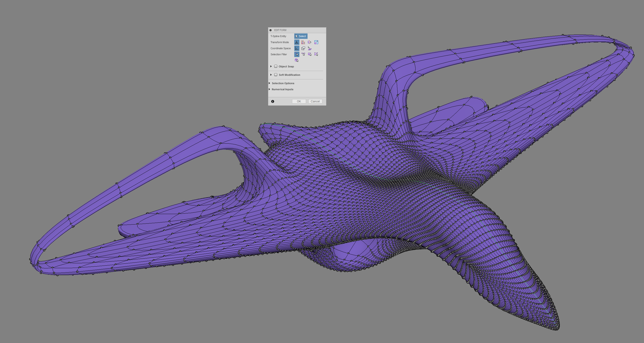Set View coordinate space icon
644x343 pixels.
(x=303, y=48)
